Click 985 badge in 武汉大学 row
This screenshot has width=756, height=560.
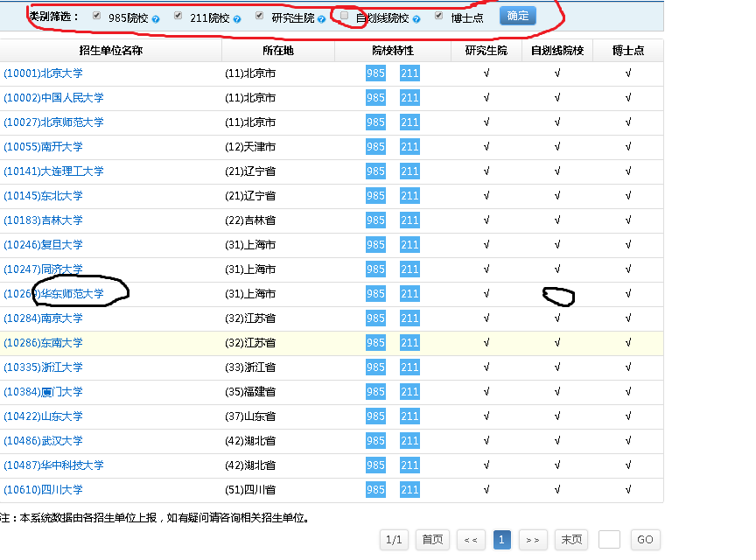[x=375, y=441]
